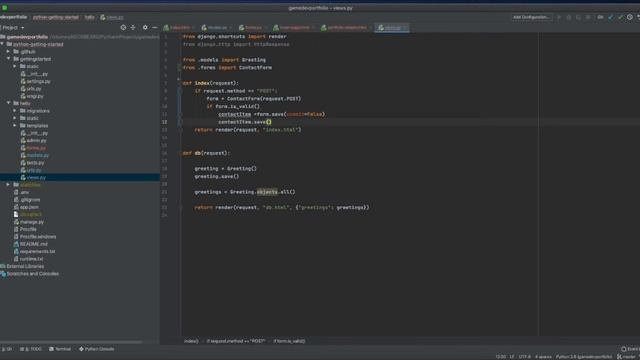
Task: Collapse the python-getting-started folder arrow
Action: click(x=2, y=44)
